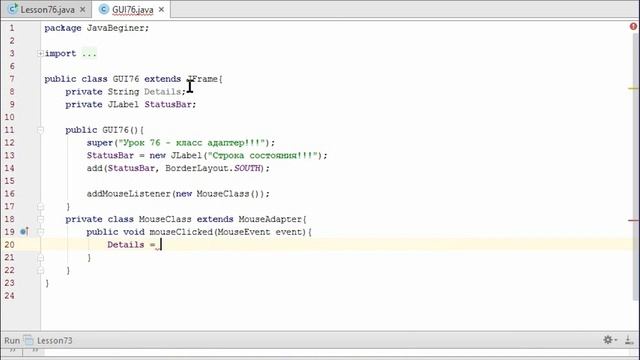Close the Lesson76.java tab
The height and width of the screenshot is (360, 640).
tap(83, 9)
